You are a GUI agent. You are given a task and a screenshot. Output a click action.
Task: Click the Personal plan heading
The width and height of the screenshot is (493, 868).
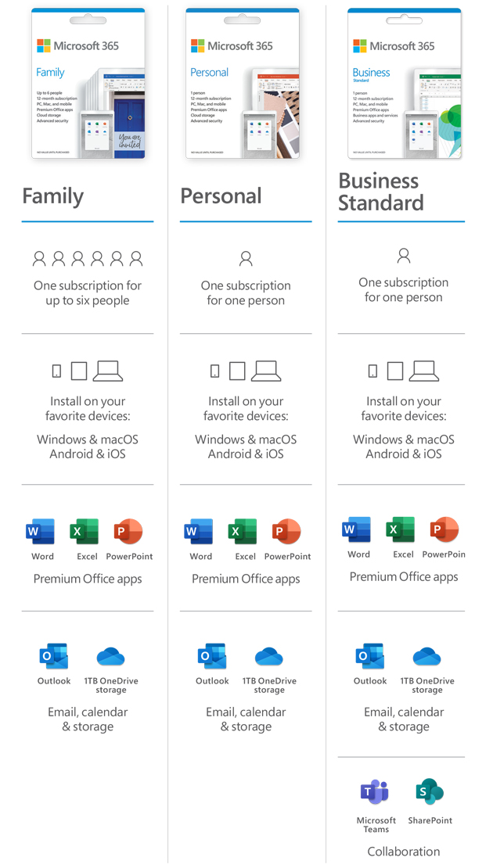click(x=221, y=196)
